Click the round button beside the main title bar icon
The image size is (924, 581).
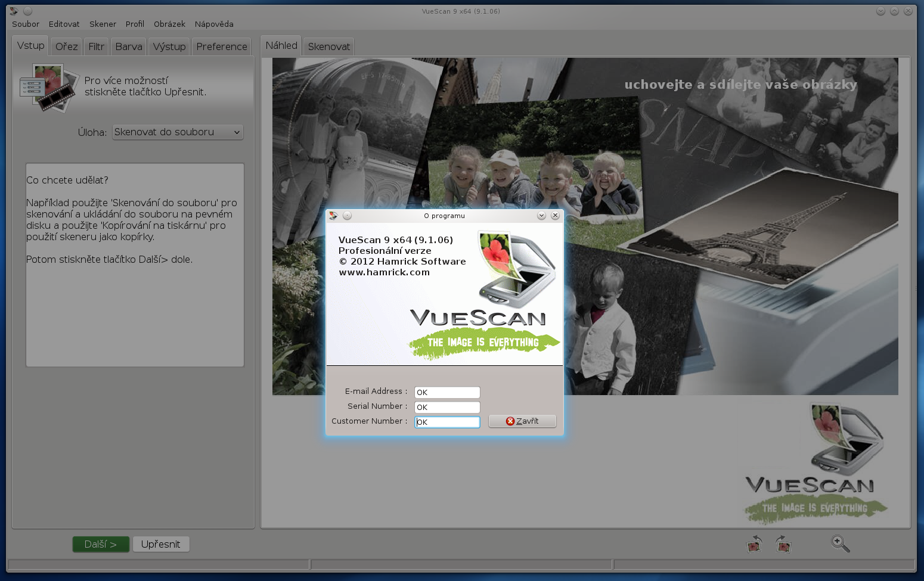point(27,11)
